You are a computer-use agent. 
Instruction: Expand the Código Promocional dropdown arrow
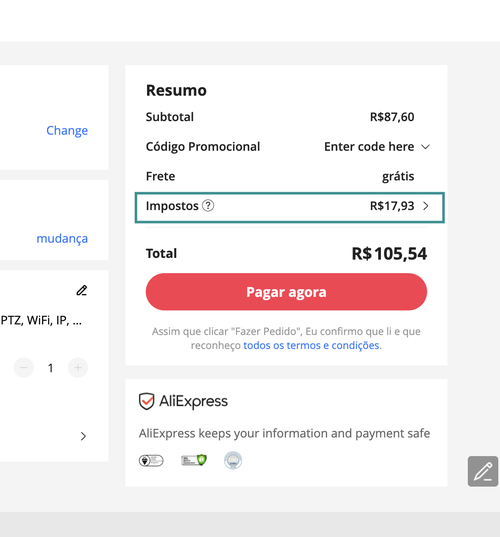[425, 147]
